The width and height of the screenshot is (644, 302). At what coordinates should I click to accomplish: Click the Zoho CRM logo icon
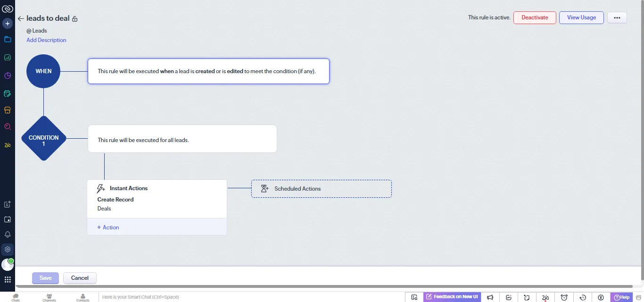click(x=8, y=8)
